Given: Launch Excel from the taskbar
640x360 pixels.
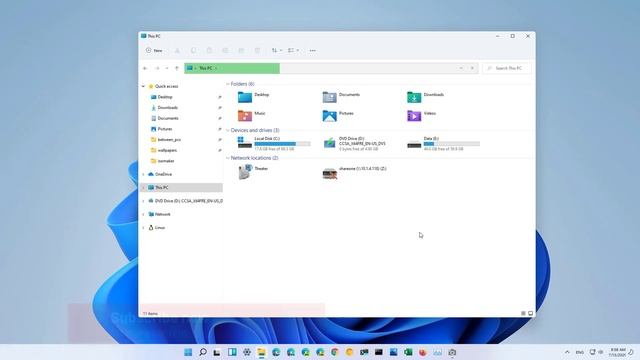Looking at the screenshot, I should 408,352.
